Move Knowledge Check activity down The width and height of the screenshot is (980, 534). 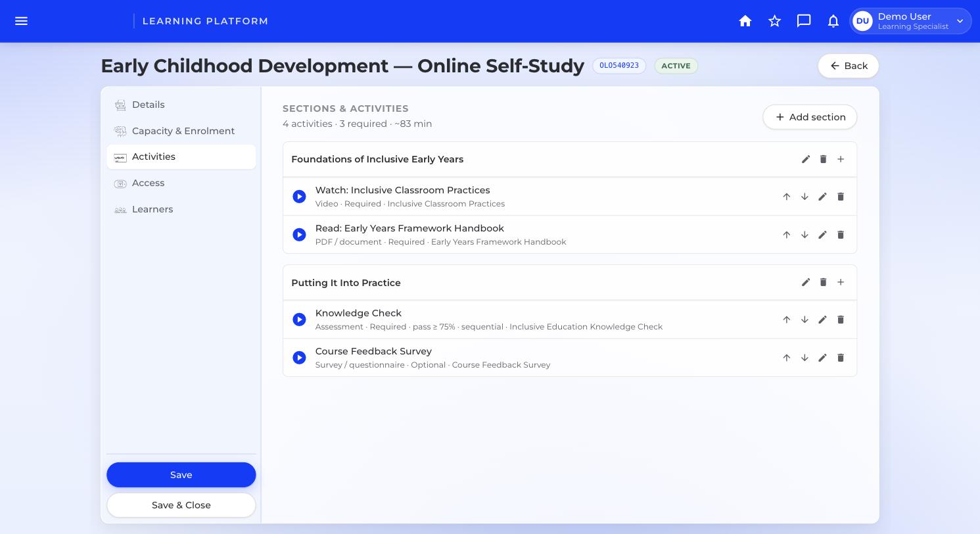point(805,320)
